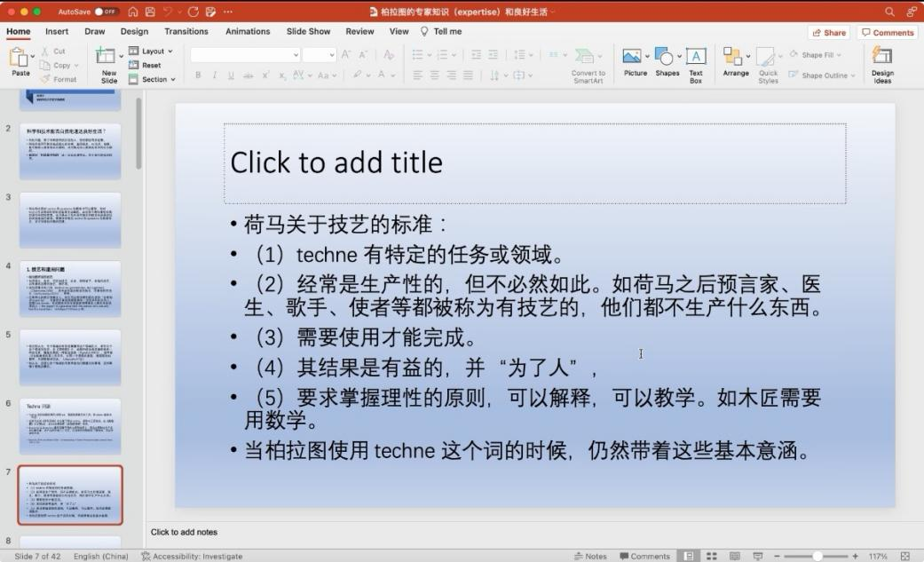Adjust the zoom slider in status bar

817,556
